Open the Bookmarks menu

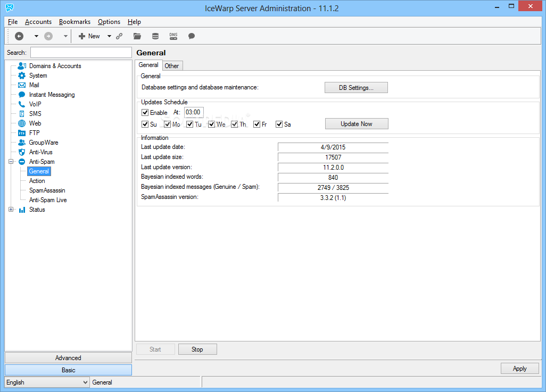[x=75, y=22]
